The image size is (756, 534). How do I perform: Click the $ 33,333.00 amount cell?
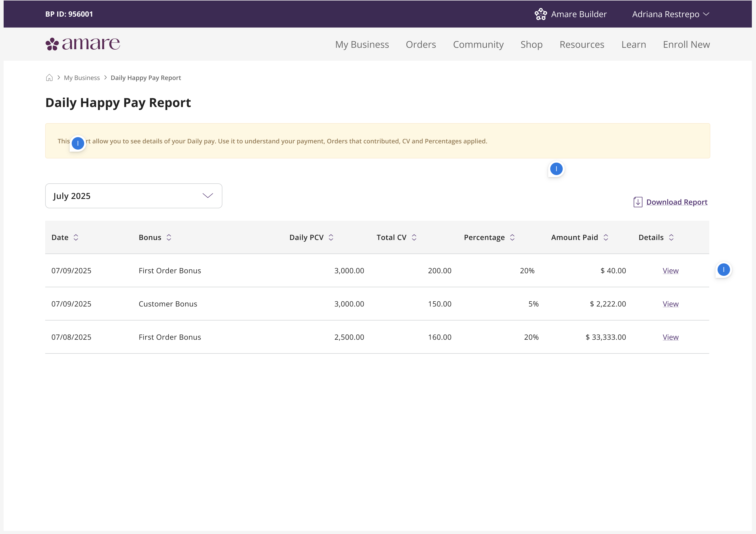606,337
